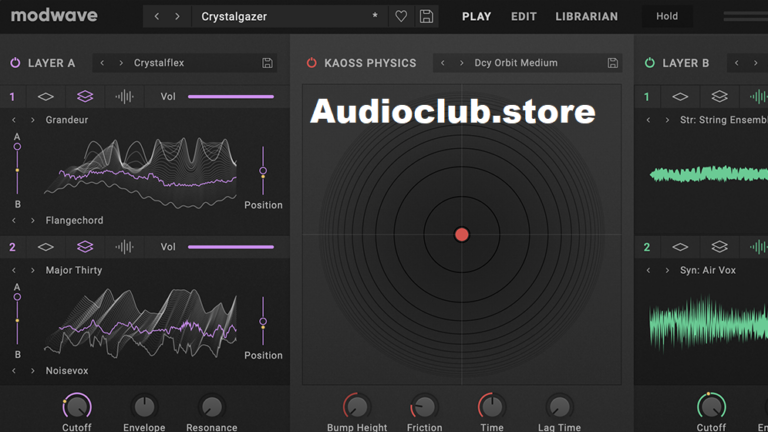Select A/B blend wavetable mode for Layer A oscillator 1
Image resolution: width=768 pixels, height=432 pixels.
click(85, 97)
